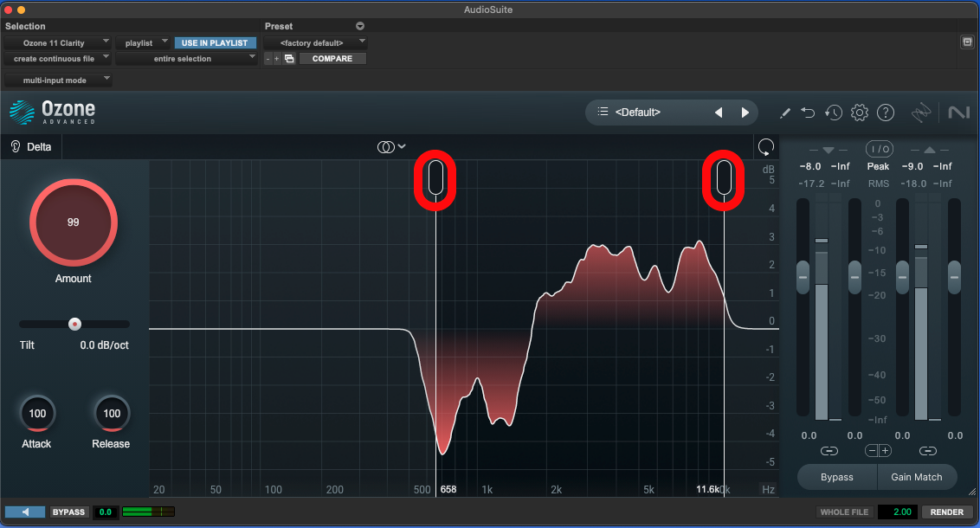Click the output meter up-triangle marker
Viewport: 980px width, 528px height.
tap(930, 150)
